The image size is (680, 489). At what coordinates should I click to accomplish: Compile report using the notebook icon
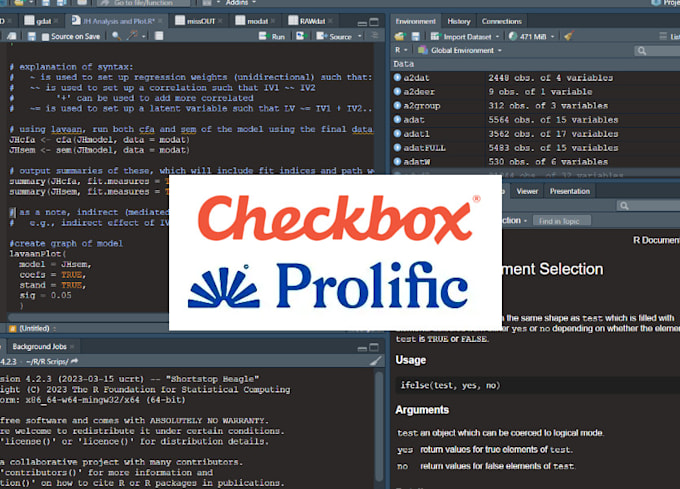tap(159, 36)
